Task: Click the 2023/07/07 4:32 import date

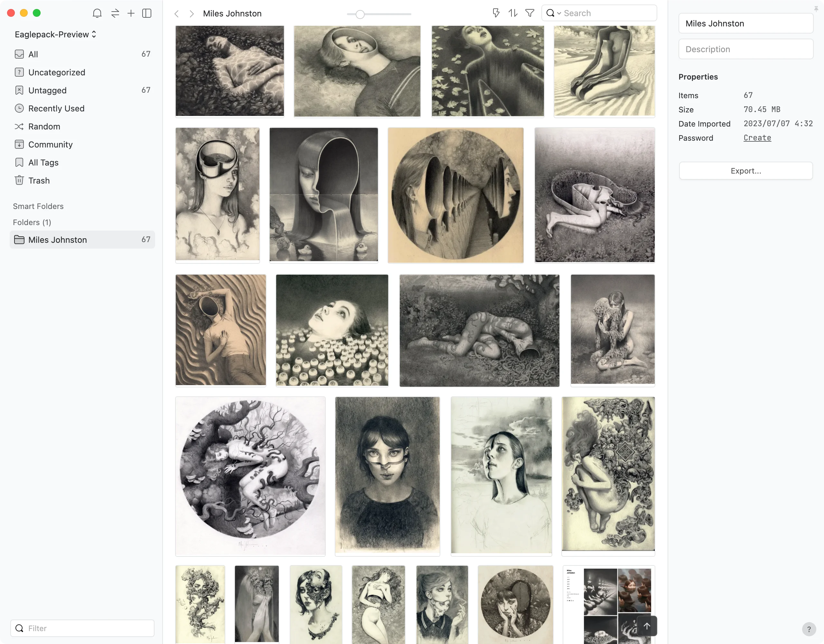Action: (778, 123)
